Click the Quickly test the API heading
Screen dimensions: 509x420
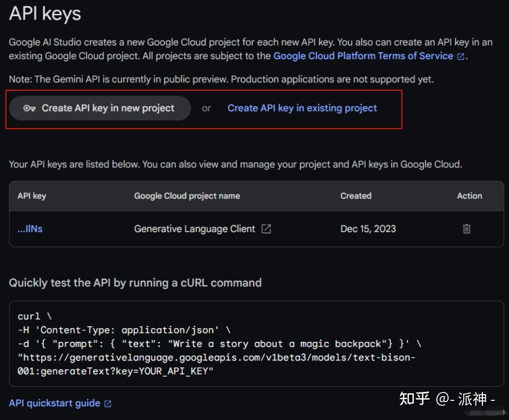[135, 283]
